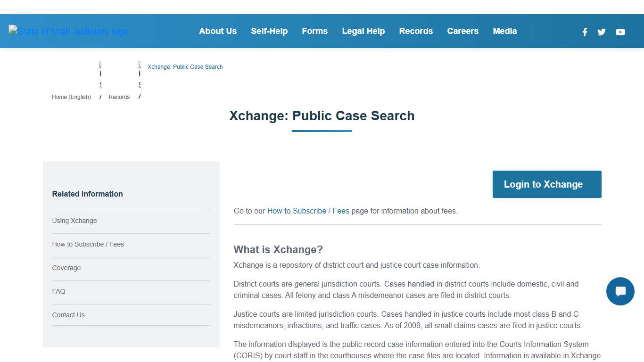The height and width of the screenshot is (362, 644).
Task: Open the chat widget bubble
Action: coord(620,291)
